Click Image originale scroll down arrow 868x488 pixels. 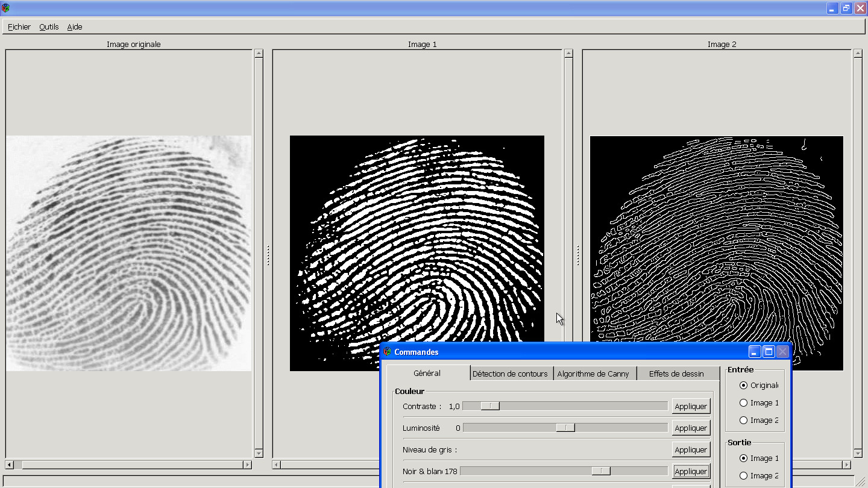(x=259, y=454)
